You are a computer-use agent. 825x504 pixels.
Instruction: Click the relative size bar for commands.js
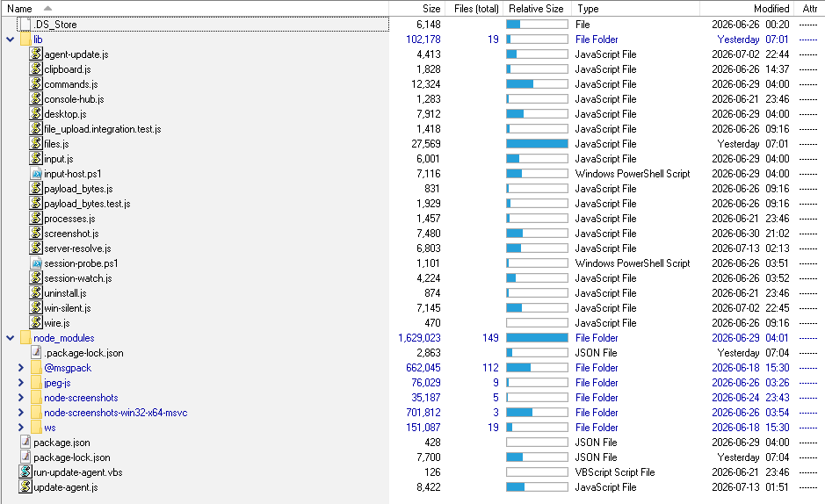point(537,84)
